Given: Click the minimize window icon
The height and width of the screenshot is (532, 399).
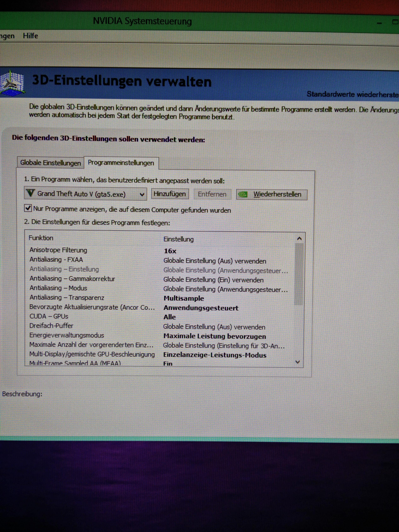Looking at the screenshot, I should tap(379, 23).
